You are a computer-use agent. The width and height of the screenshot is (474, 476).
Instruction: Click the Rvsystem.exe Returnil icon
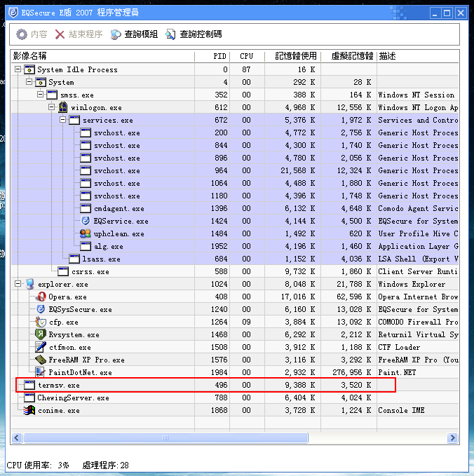pos(41,334)
